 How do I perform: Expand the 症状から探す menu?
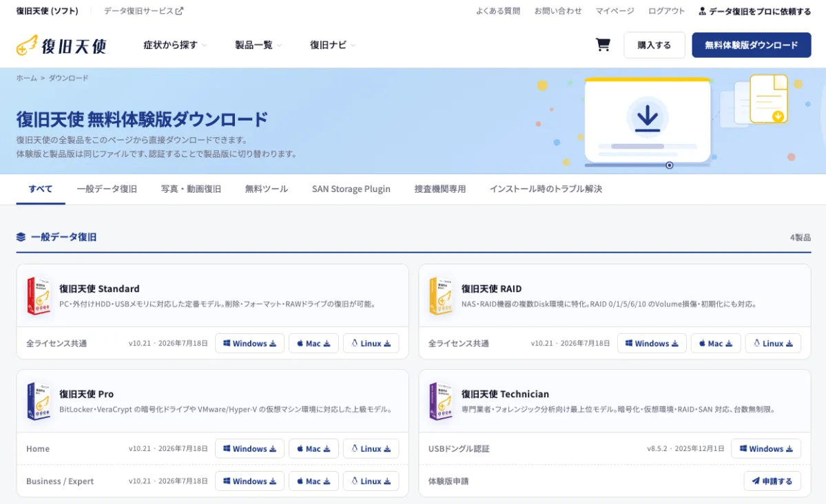(x=175, y=45)
